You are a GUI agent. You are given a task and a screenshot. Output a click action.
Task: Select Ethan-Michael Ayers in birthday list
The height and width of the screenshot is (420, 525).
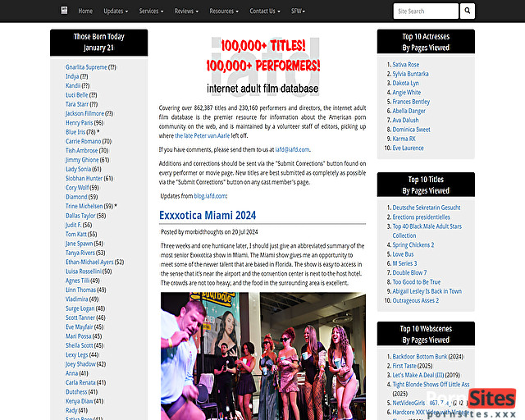pyautogui.click(x=89, y=262)
